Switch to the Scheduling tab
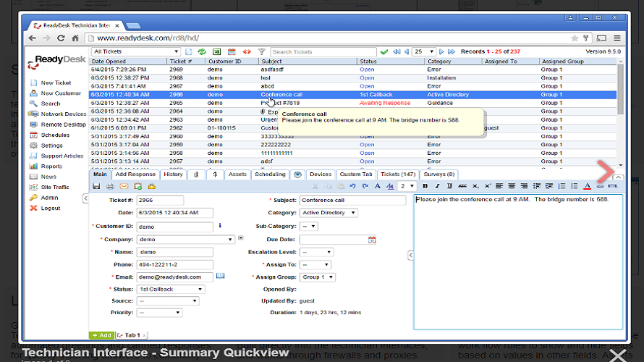 (x=270, y=174)
